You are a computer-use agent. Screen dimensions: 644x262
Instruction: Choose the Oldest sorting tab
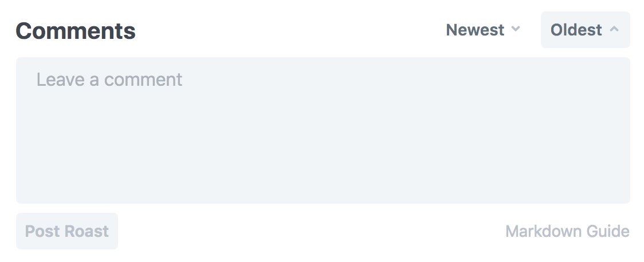(585, 30)
